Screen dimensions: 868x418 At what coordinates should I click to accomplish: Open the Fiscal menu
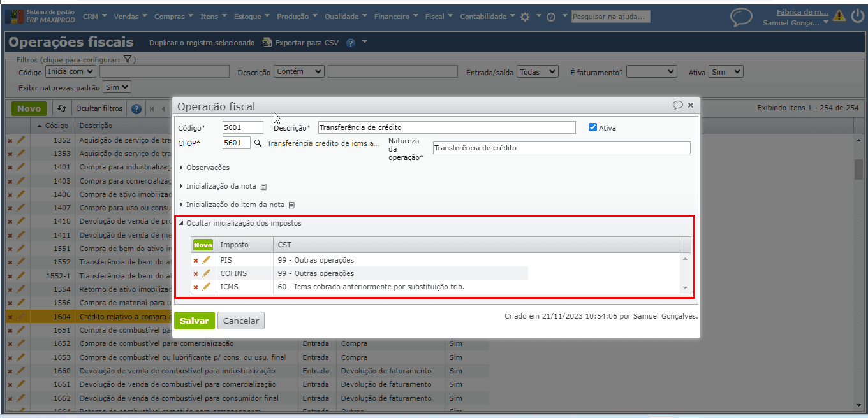tap(439, 17)
